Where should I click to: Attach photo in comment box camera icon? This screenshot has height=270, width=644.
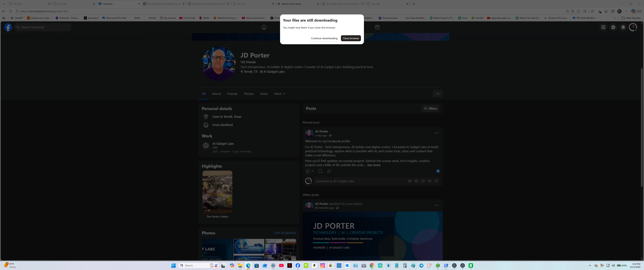click(x=423, y=181)
